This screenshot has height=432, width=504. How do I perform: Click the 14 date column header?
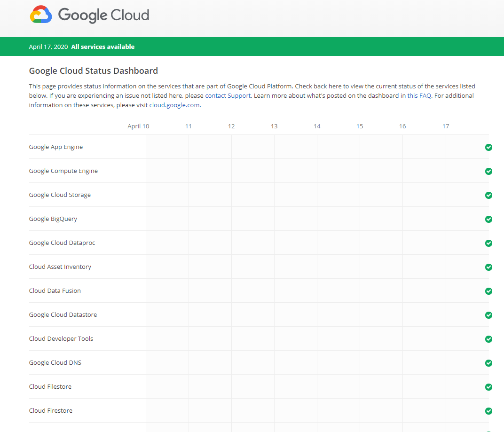(317, 126)
